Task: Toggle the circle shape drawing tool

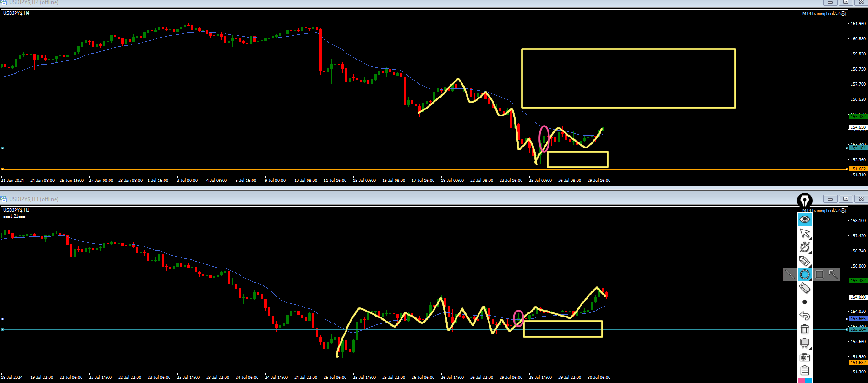Action: [x=804, y=274]
